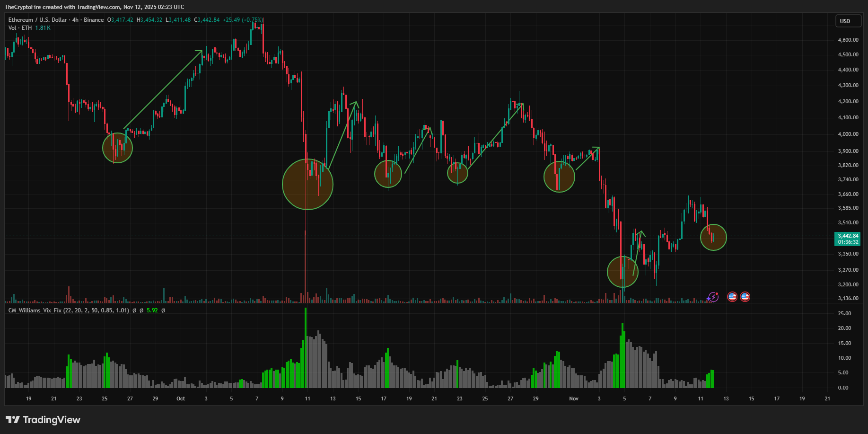Click the Nov label on the time axis
Image resolution: width=868 pixels, height=434 pixels.
(573, 399)
